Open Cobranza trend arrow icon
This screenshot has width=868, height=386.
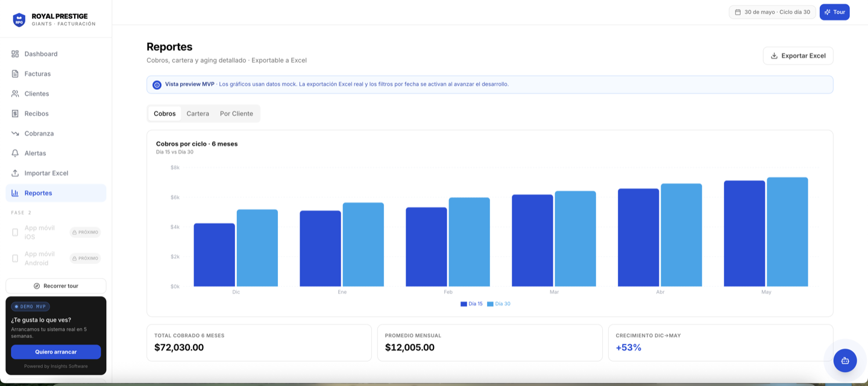pyautogui.click(x=15, y=133)
